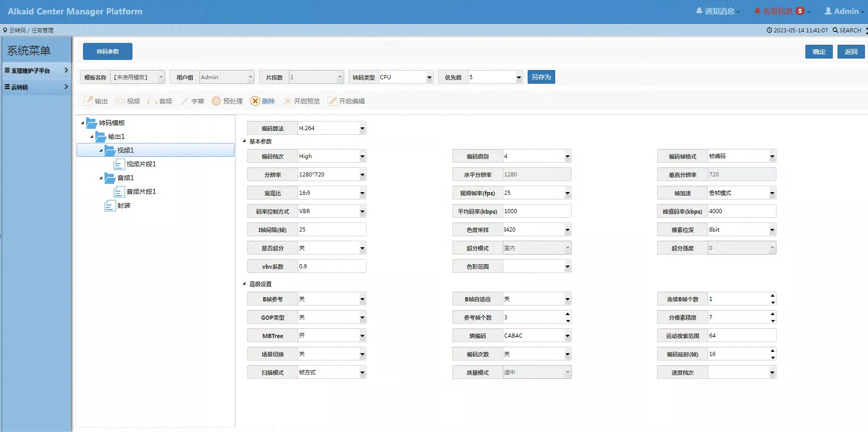
Task: Open the 通知消息 menu
Action: 718,11
